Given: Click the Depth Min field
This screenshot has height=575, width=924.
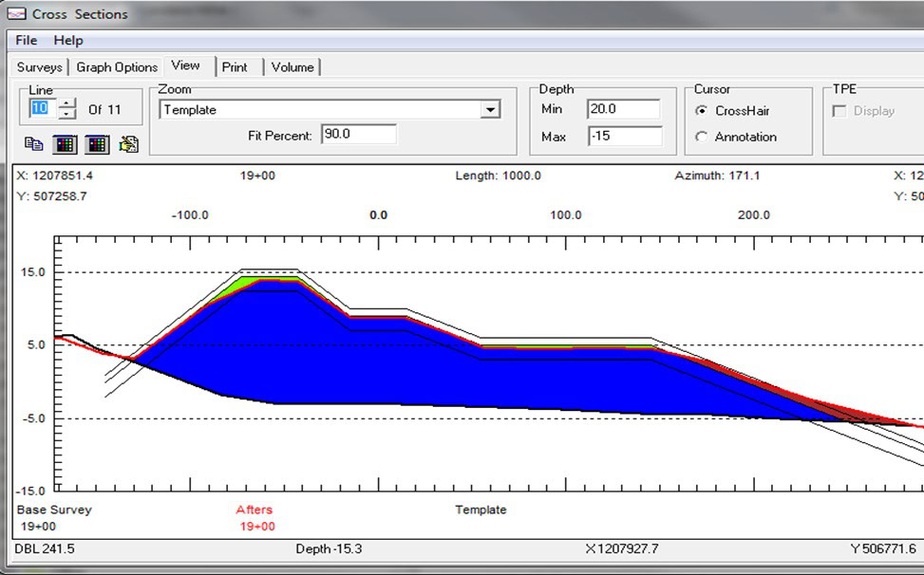Looking at the screenshot, I should click(x=624, y=109).
